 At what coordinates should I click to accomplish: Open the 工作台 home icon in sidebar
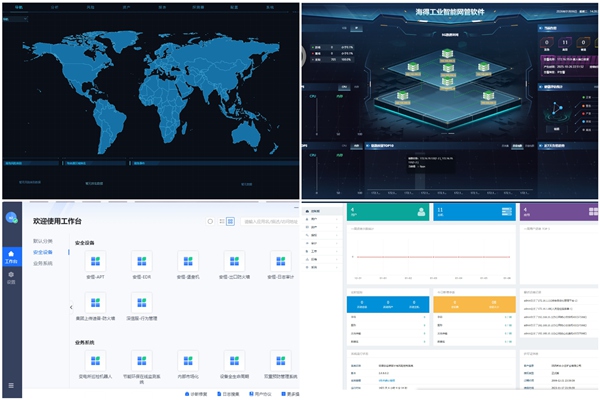11,257
